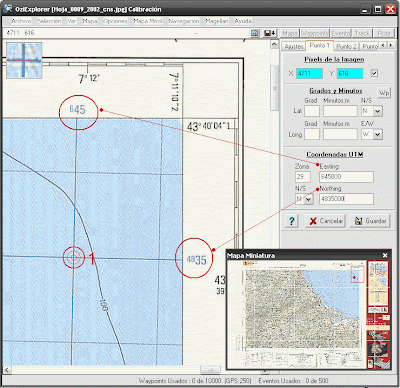The width and height of the screenshot is (400, 388).
Task: Open the Navegacion menu
Action: coord(184,21)
